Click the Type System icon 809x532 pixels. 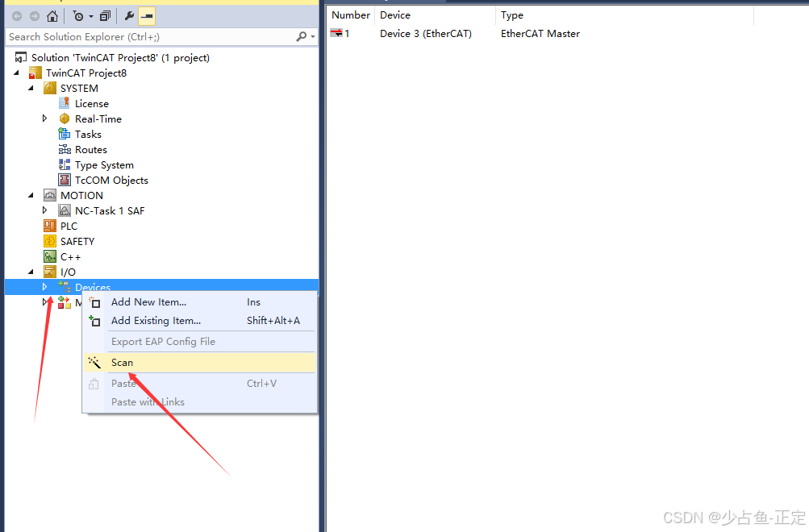coord(65,165)
